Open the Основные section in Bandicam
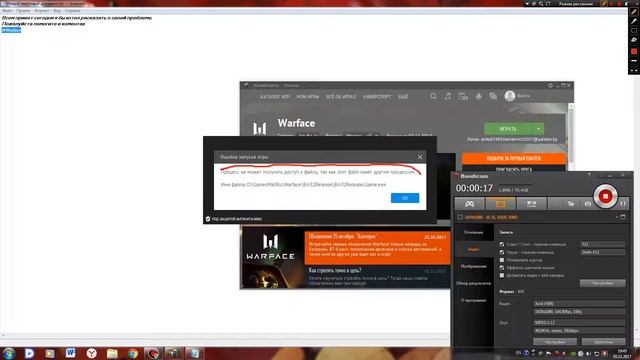 click(x=473, y=232)
